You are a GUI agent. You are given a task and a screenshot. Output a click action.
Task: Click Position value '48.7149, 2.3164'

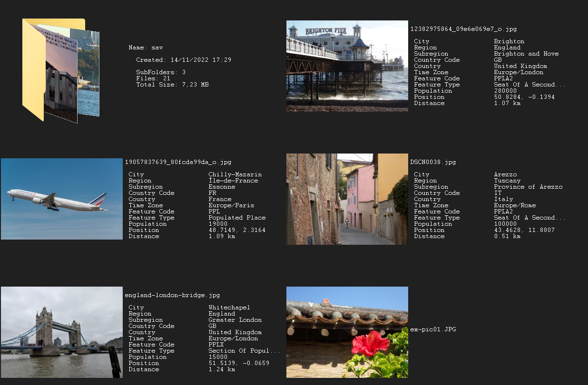pyautogui.click(x=237, y=230)
